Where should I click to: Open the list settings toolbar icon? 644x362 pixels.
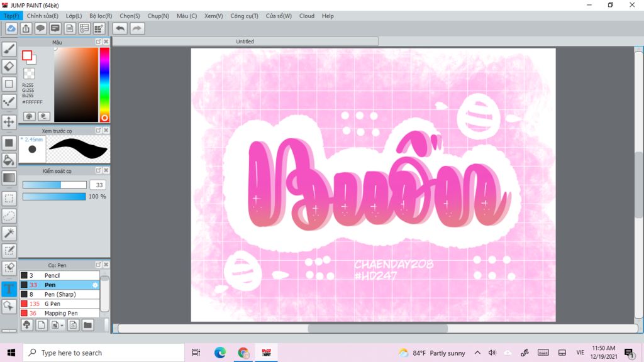click(x=84, y=28)
